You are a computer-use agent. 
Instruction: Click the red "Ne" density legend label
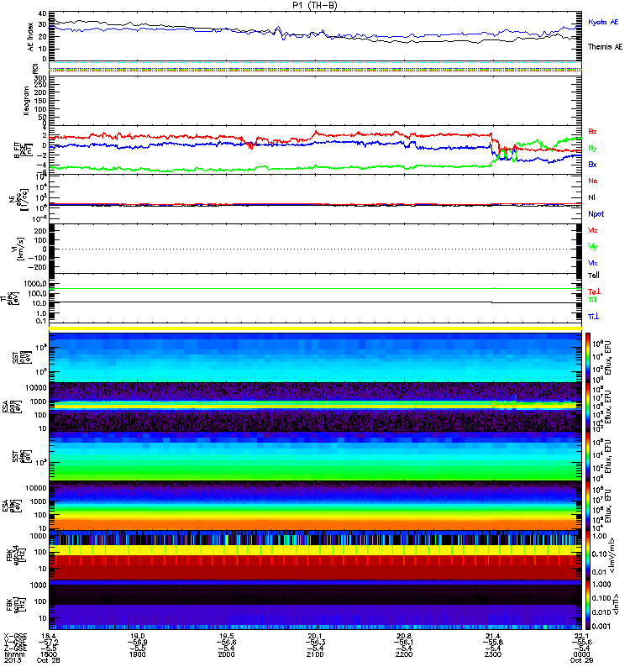(x=592, y=181)
